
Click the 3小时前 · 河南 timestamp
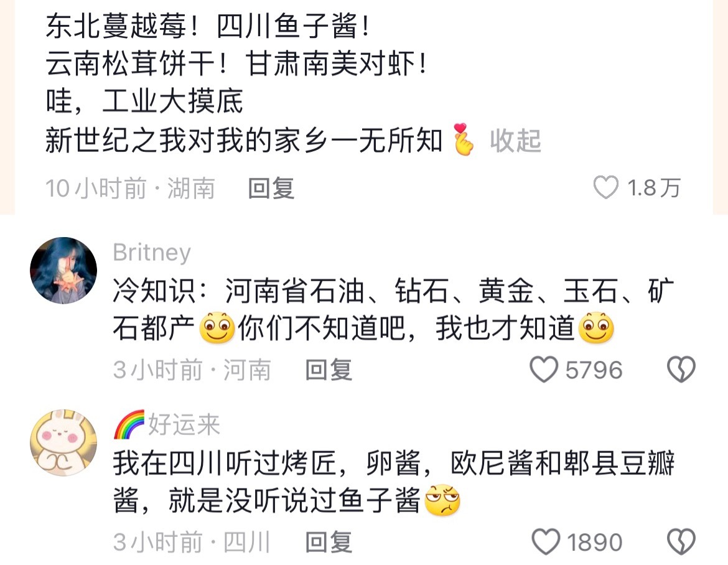[x=192, y=370]
